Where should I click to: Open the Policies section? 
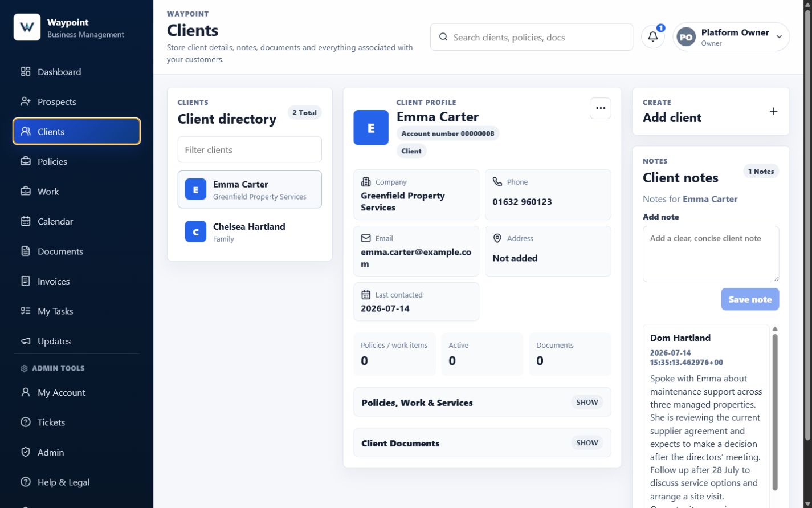(x=76, y=161)
